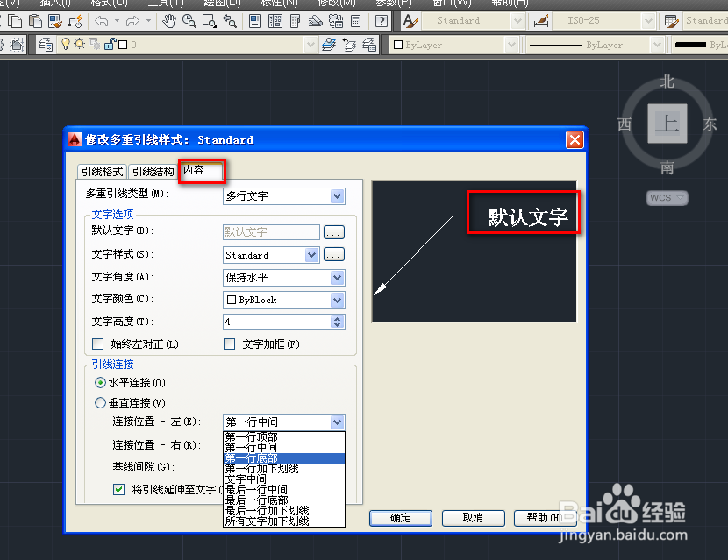Screen dimensions: 728x560
Task: Click the Layer Previous icon
Action: (x=349, y=45)
